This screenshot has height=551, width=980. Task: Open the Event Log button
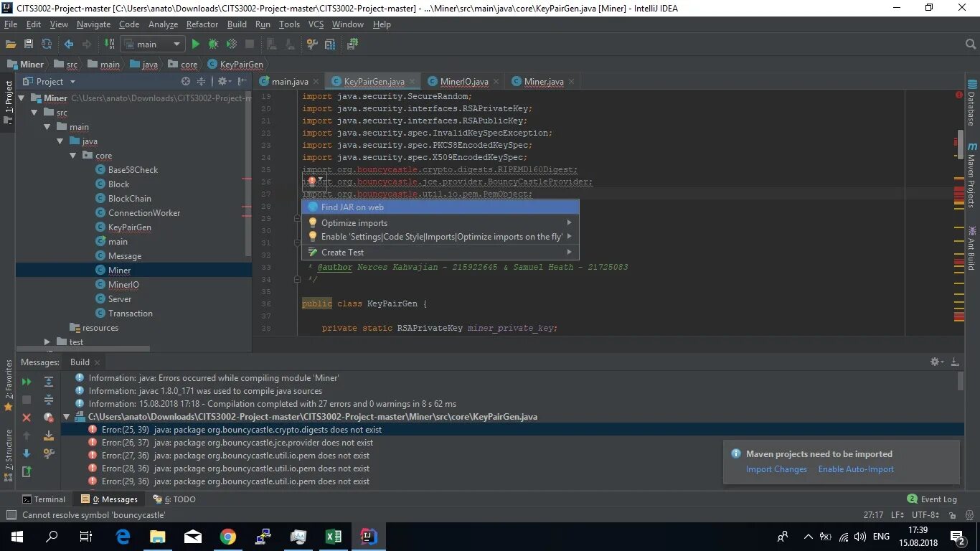pyautogui.click(x=932, y=499)
